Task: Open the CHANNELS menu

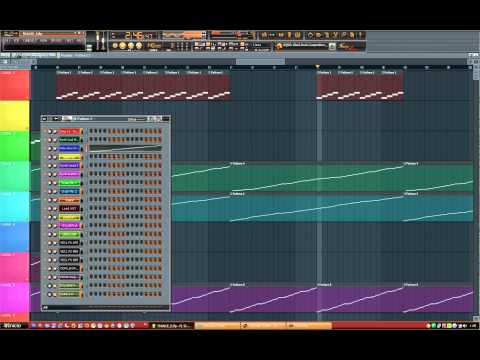Action: pos(29,41)
